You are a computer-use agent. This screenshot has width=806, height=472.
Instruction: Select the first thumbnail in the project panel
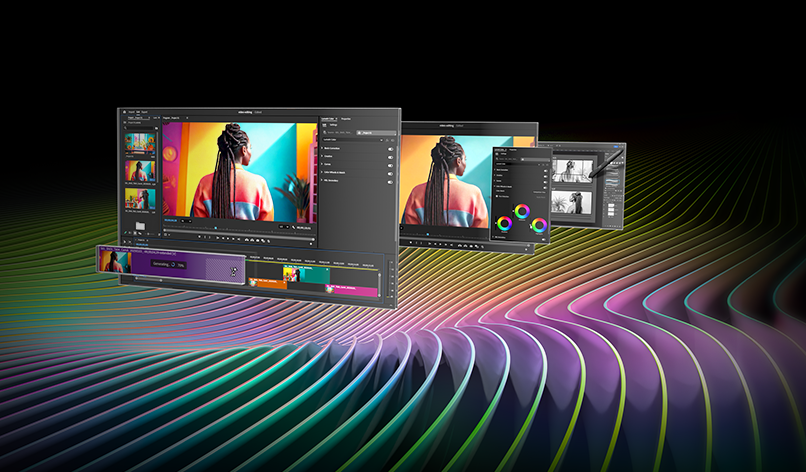(x=139, y=143)
